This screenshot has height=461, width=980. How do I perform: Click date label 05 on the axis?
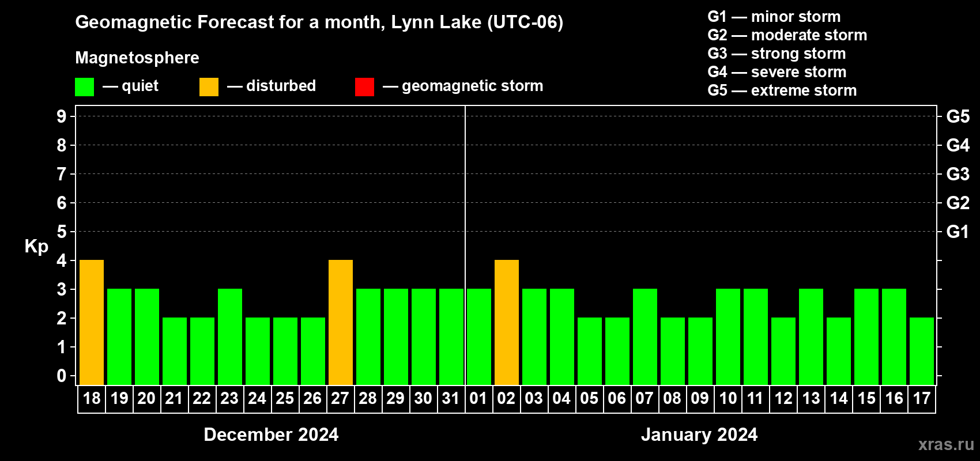tap(589, 399)
